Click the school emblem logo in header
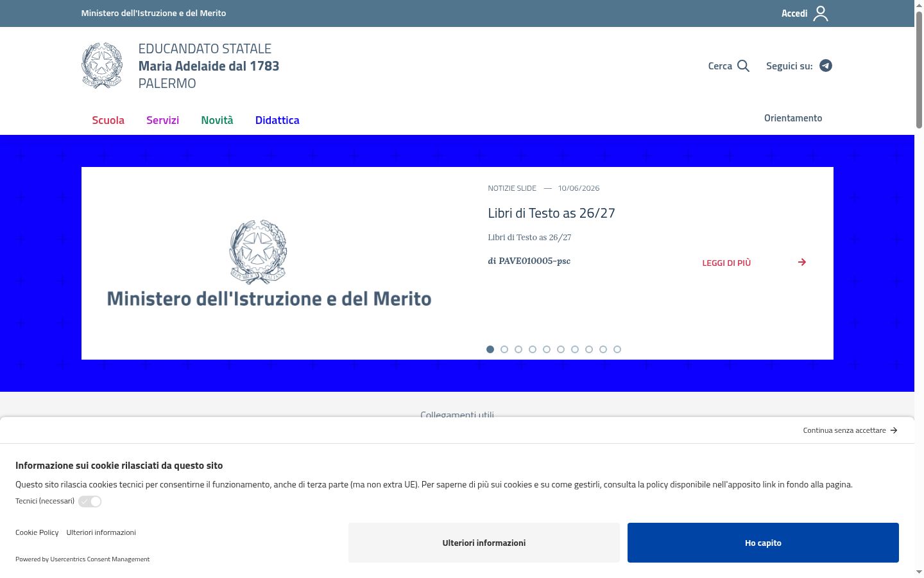Screen dimensions: 924x578 (102, 66)
